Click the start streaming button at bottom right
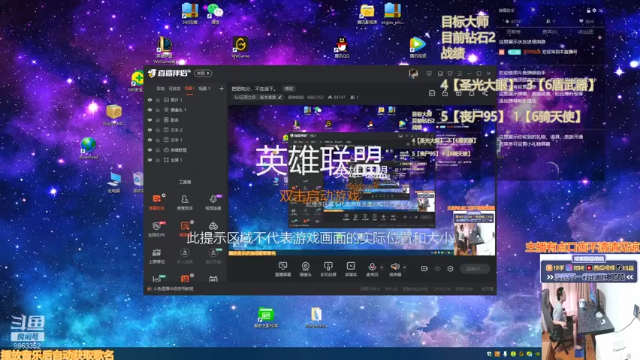The width and height of the screenshot is (640, 360). 475,269
